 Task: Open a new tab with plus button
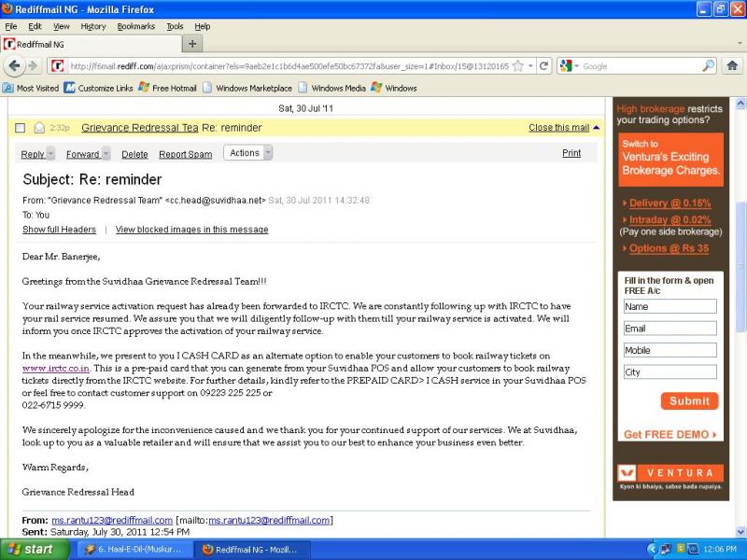(x=192, y=44)
